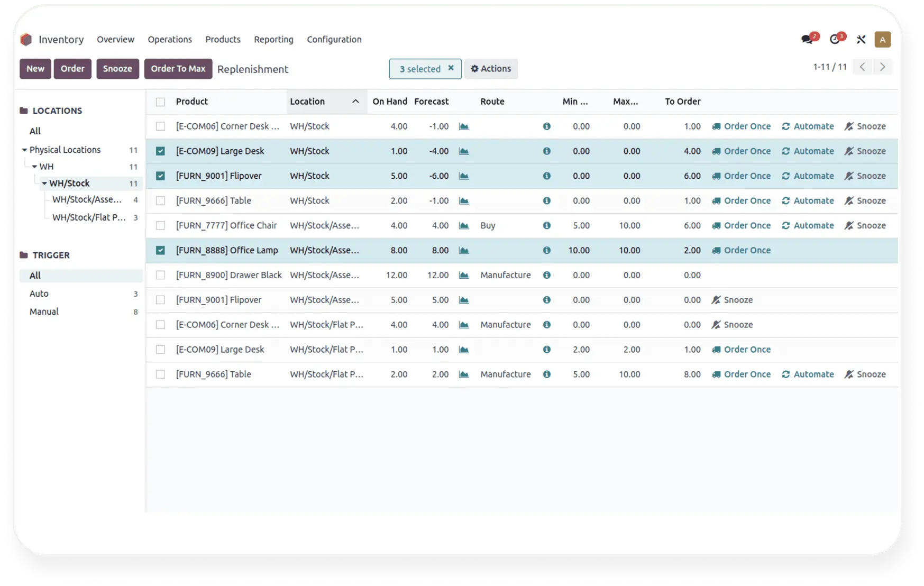Click the debug tools wrench icon
Viewport: 924px width, 586px height.
[x=861, y=40]
